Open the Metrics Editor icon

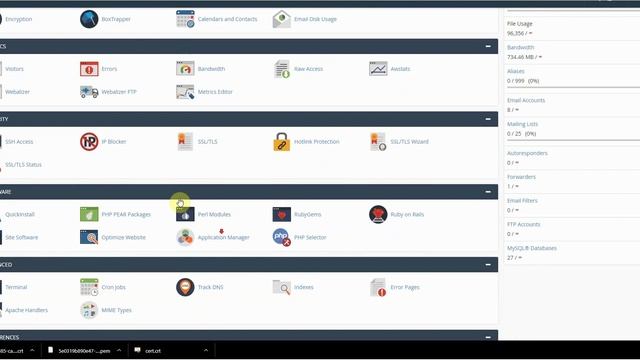click(185, 92)
